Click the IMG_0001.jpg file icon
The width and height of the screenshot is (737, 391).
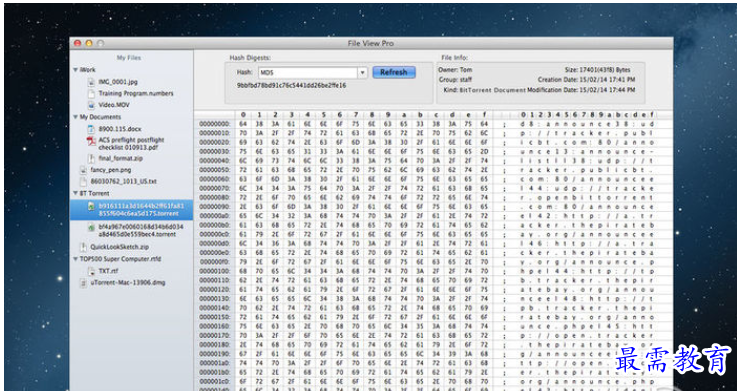click(91, 82)
